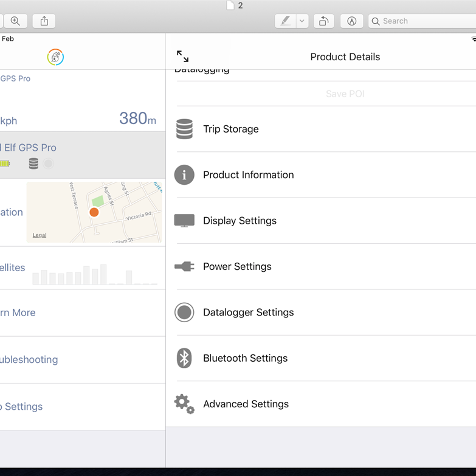
Task: Show the markup toolbar
Action: 351,21
